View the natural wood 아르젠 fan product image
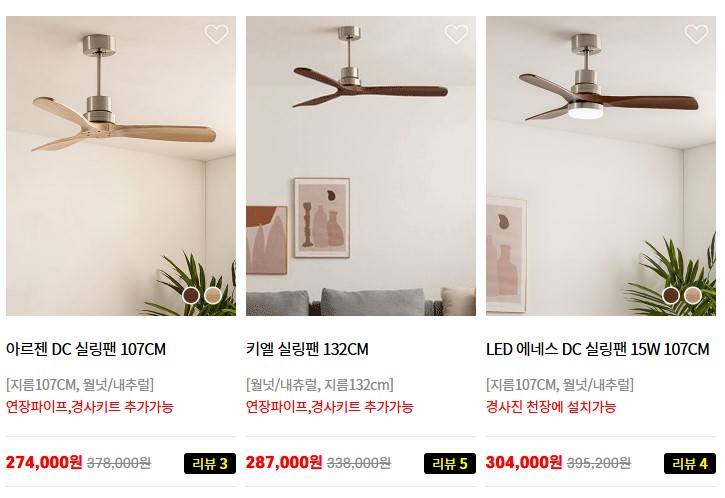Image resolution: width=725 pixels, height=498 pixels. coord(121,166)
